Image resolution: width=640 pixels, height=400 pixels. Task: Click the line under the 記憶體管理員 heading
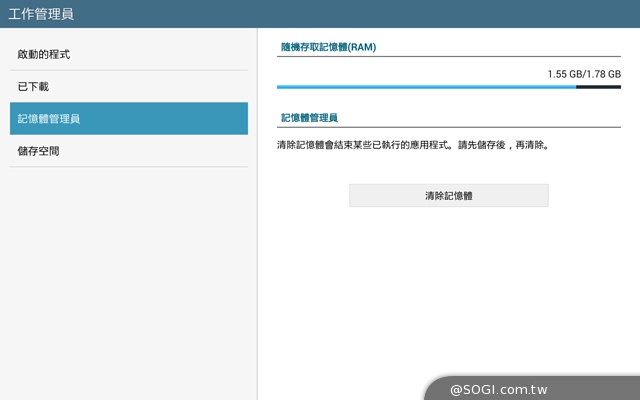(x=448, y=127)
